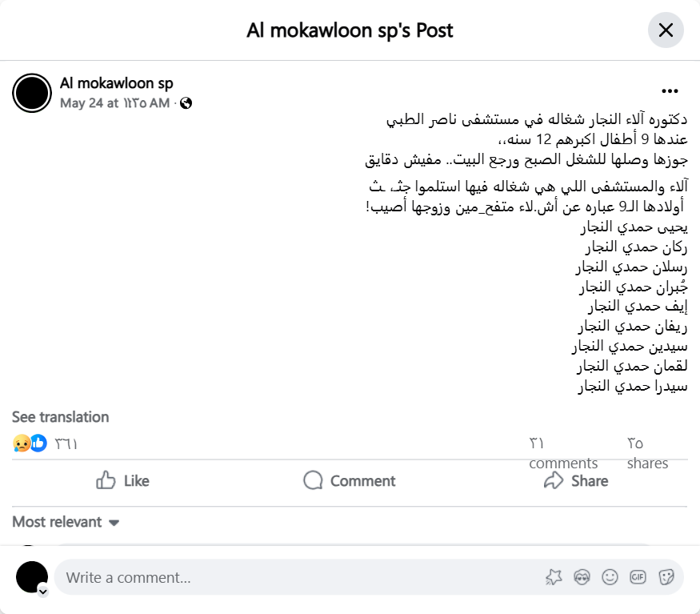Open the ٢٥ shares count
Image resolution: width=700 pixels, height=614 pixels.
tap(647, 453)
